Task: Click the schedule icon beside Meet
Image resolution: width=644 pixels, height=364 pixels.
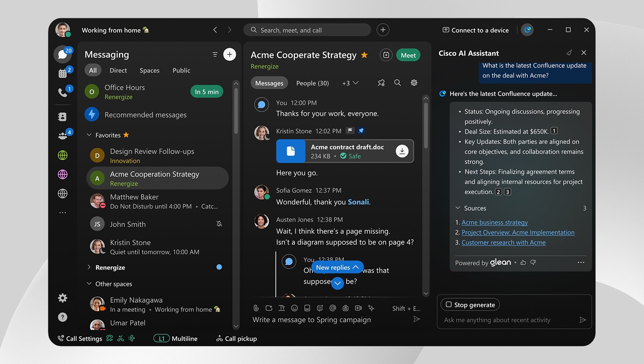Action: pyautogui.click(x=386, y=55)
